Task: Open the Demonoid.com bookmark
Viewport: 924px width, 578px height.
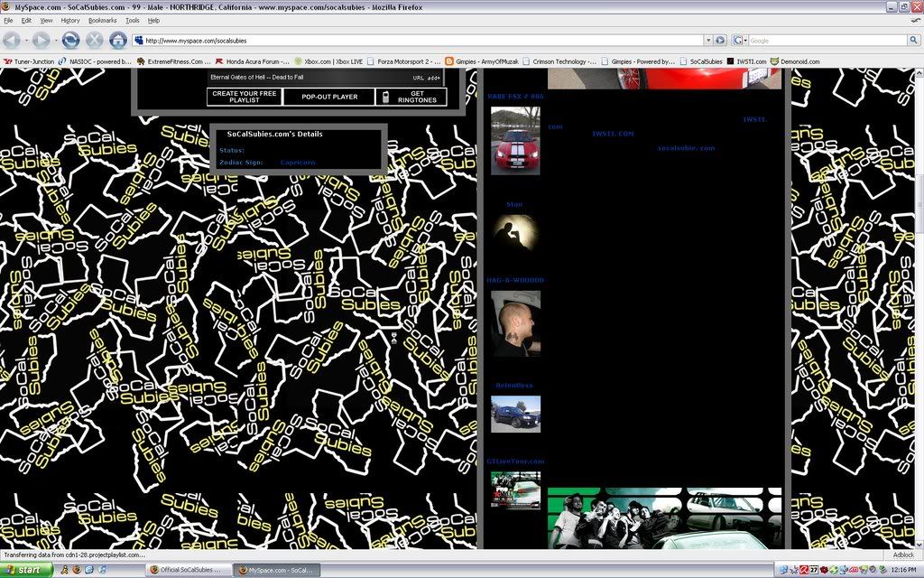Action: (795, 61)
